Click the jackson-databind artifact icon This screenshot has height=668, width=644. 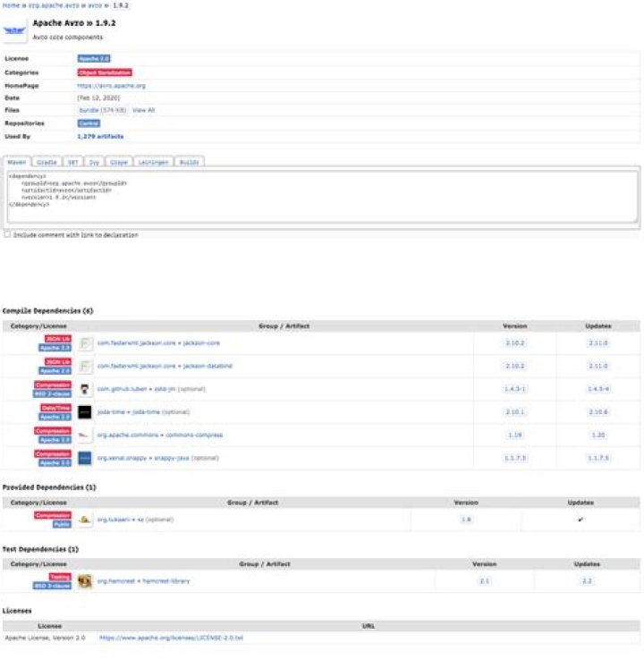point(85,367)
